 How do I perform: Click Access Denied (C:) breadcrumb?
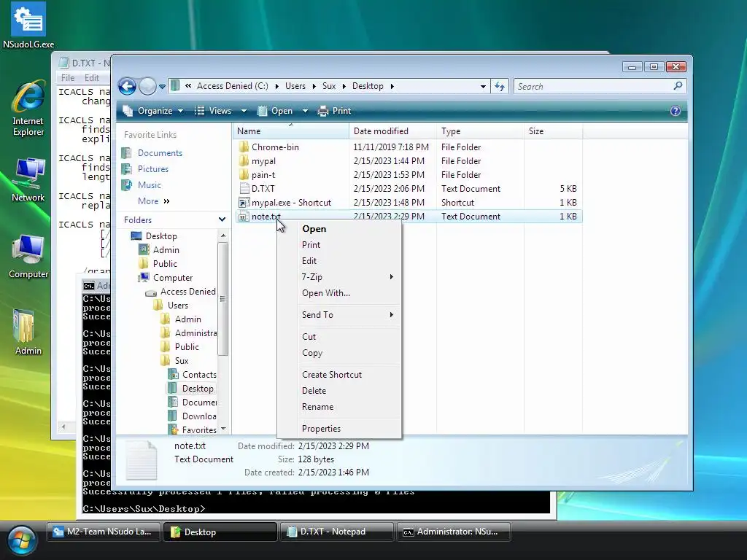click(x=233, y=86)
